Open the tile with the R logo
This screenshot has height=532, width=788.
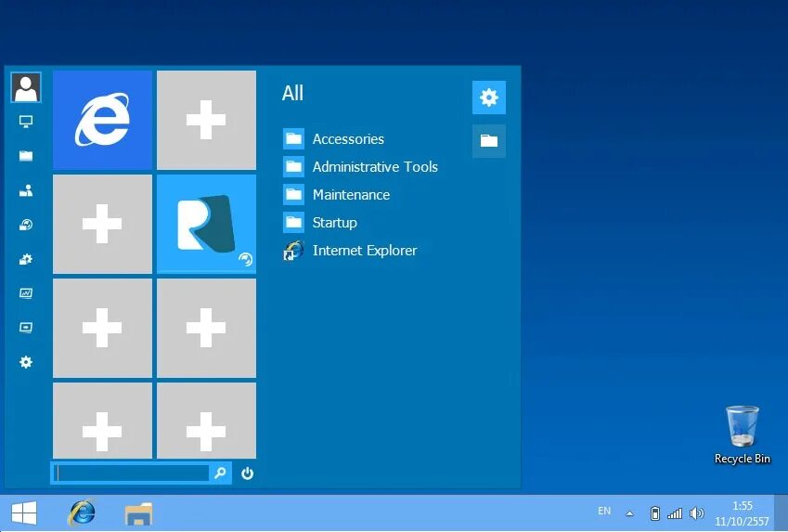206,224
